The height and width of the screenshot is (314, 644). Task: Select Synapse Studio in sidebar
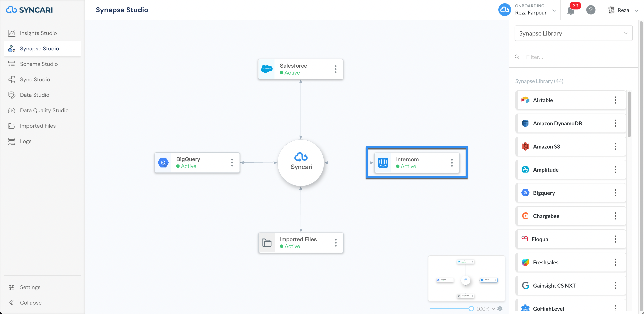[42, 48]
